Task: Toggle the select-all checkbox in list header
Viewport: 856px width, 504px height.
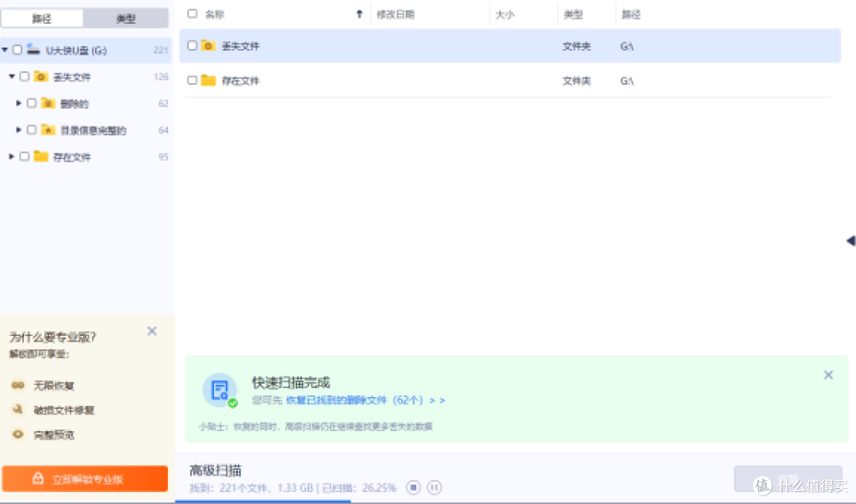Action: click(x=192, y=13)
